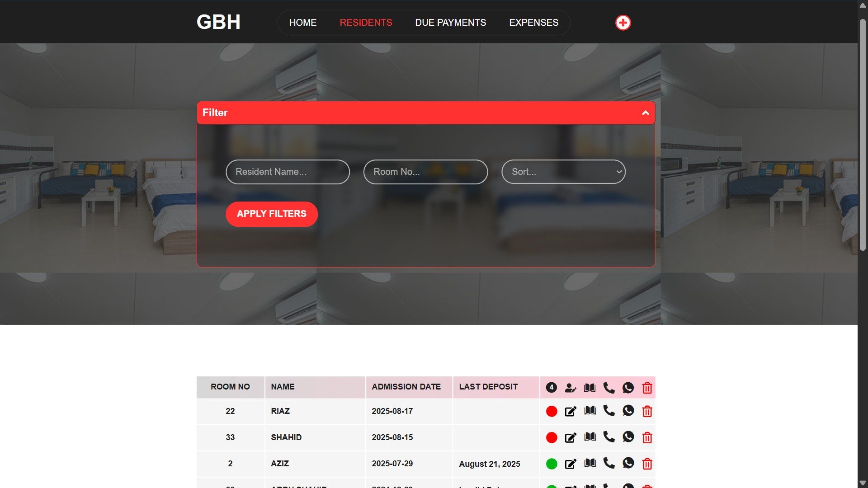Click the plus icon in the navbar
The width and height of the screenshot is (868, 488).
point(623,23)
